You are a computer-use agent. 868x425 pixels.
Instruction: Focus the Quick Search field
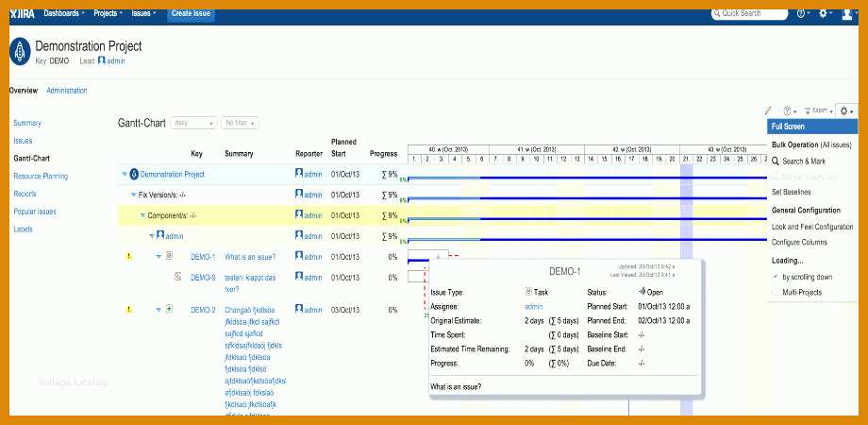[x=749, y=13]
